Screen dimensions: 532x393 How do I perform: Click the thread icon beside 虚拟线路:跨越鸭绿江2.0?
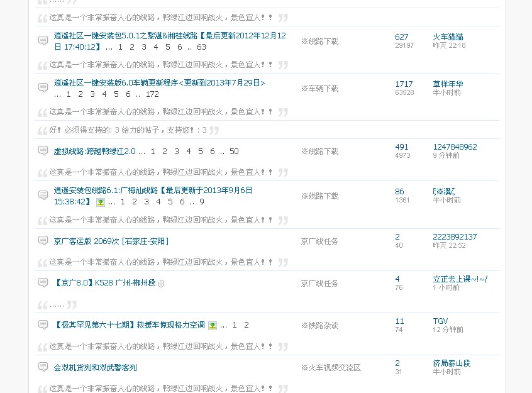click(43, 151)
